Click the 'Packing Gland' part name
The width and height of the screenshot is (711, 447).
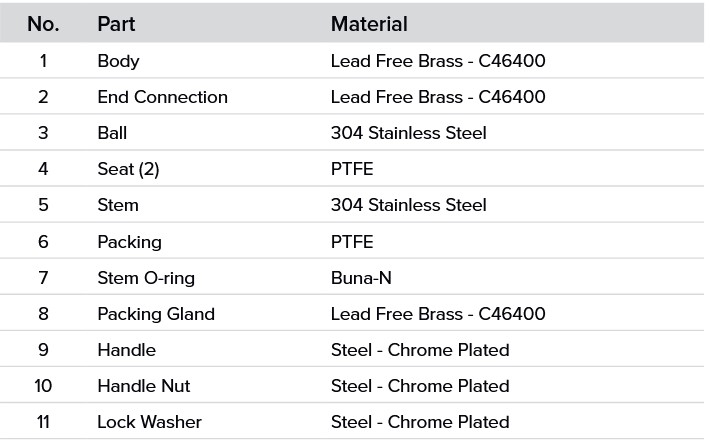(x=156, y=314)
